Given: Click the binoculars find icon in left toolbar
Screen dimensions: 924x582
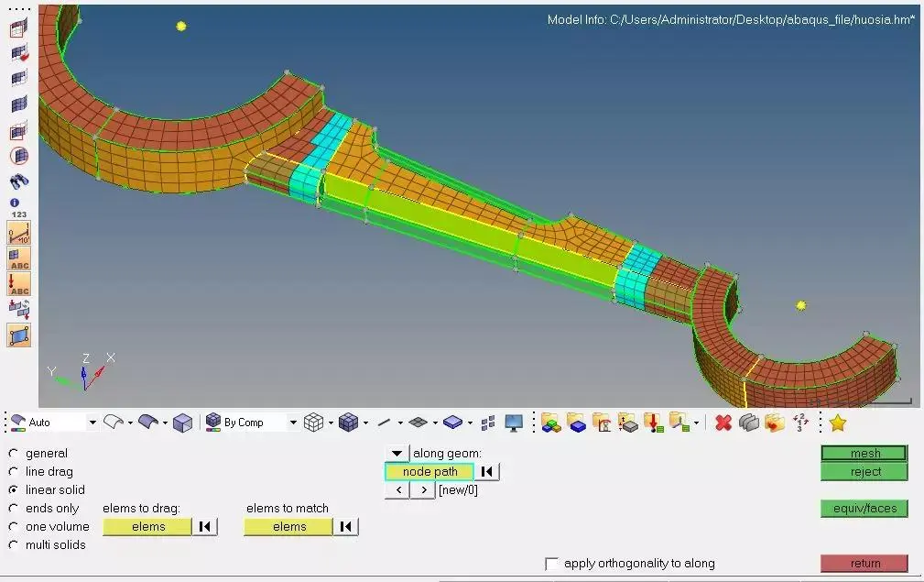Looking at the screenshot, I should point(18,181).
